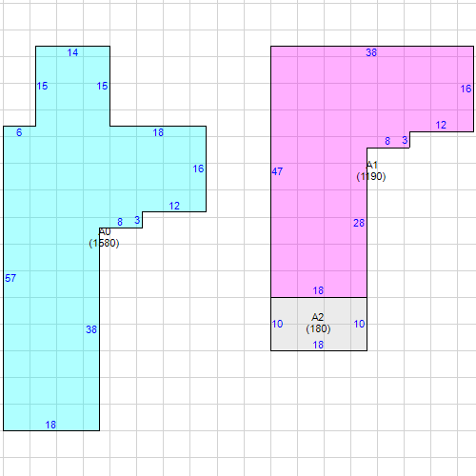Click the left 10 label on gray rectangle
Viewport: 476px width, 476px height.
[x=277, y=324]
